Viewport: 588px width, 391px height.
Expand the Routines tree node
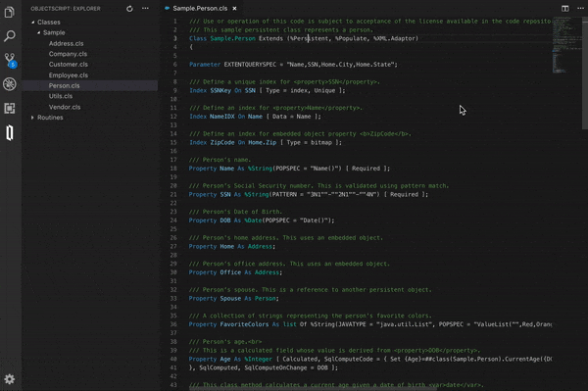tap(32, 118)
